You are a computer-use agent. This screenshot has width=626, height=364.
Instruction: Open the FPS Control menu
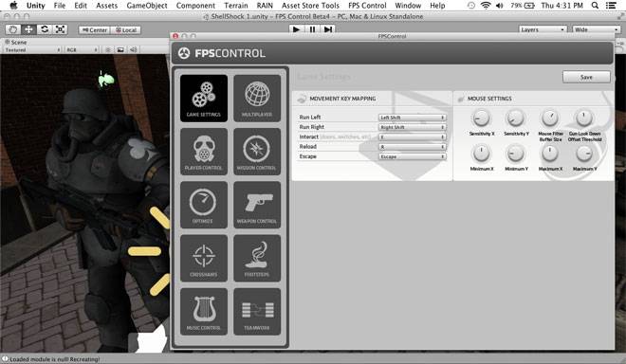(x=367, y=6)
